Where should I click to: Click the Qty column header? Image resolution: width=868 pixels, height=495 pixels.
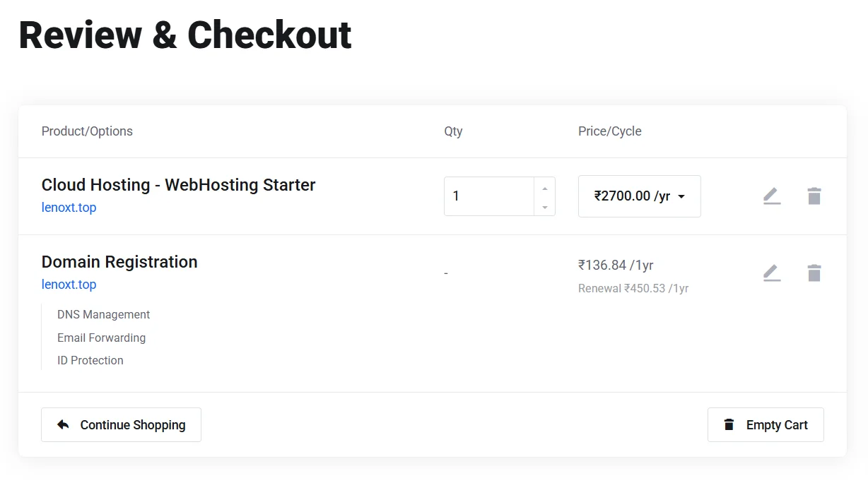[452, 131]
